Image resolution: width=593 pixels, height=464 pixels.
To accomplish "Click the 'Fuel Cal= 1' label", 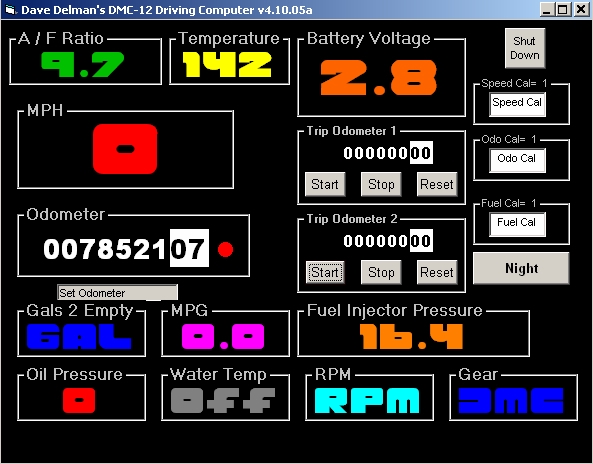I will point(509,203).
